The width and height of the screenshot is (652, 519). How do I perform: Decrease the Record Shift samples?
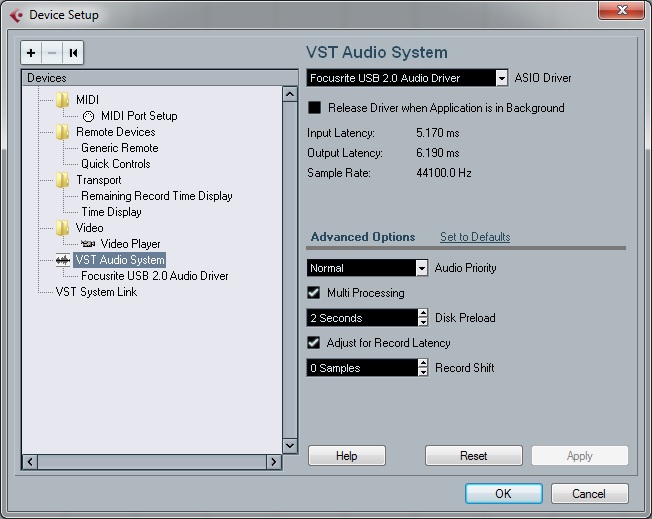pos(423,372)
